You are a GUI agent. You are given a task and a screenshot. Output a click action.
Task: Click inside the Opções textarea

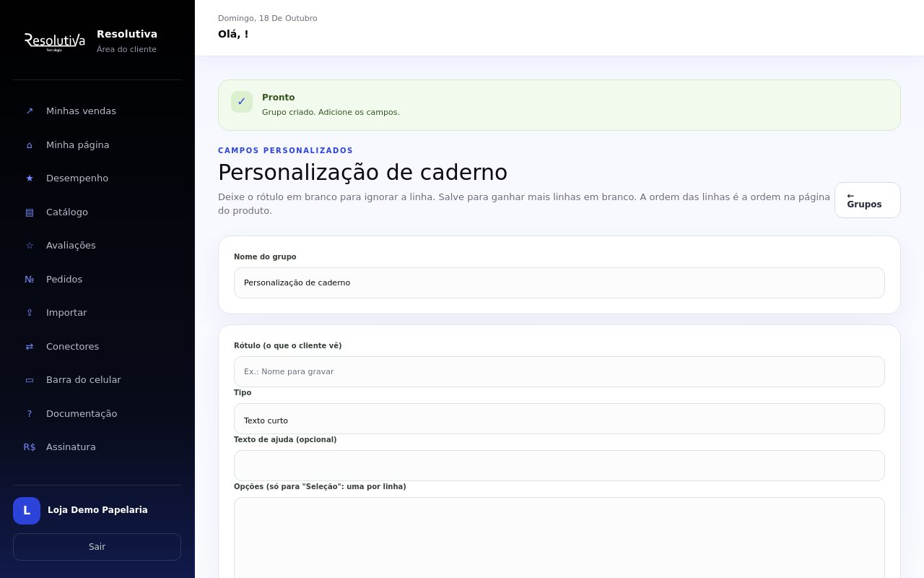559,538
